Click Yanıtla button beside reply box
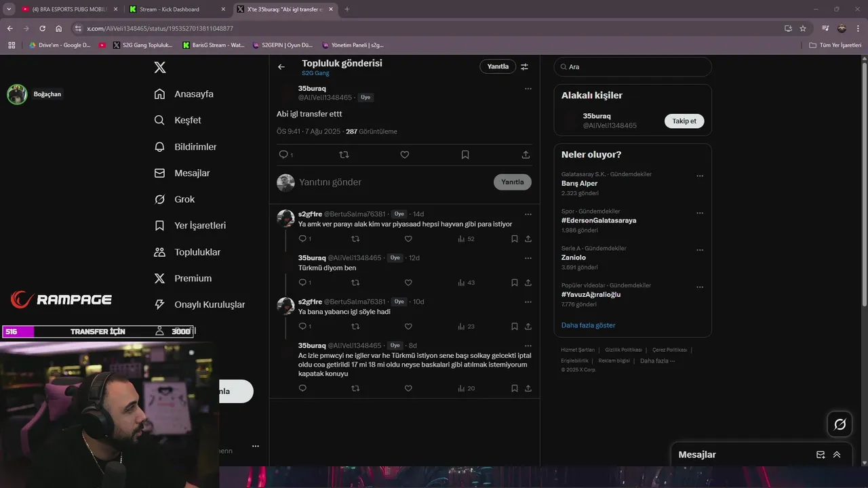The height and width of the screenshot is (488, 868). (513, 182)
